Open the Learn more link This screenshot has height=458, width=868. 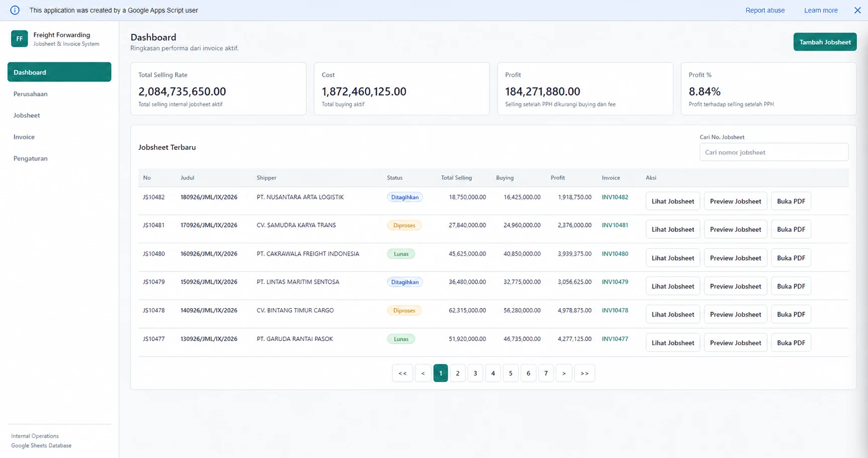point(821,10)
